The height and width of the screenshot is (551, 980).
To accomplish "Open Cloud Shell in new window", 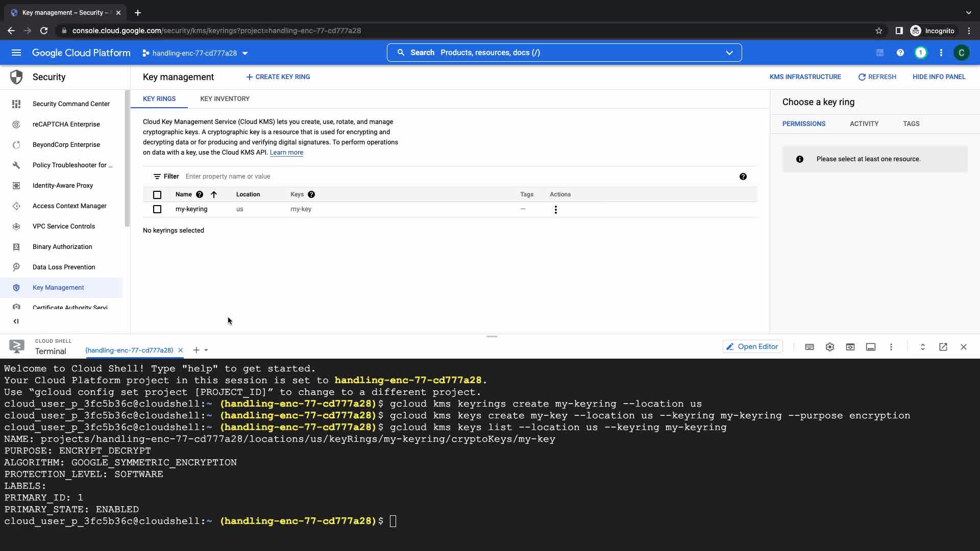I will click(943, 347).
